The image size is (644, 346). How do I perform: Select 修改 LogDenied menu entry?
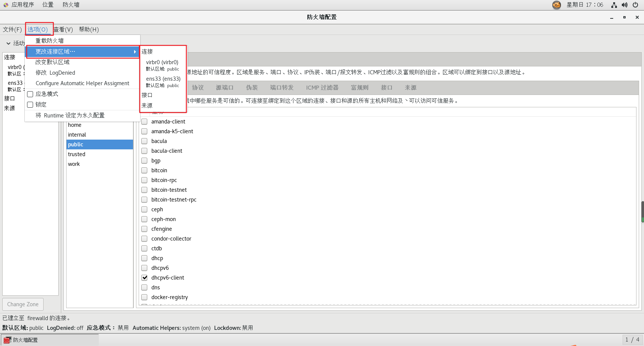tap(82, 73)
